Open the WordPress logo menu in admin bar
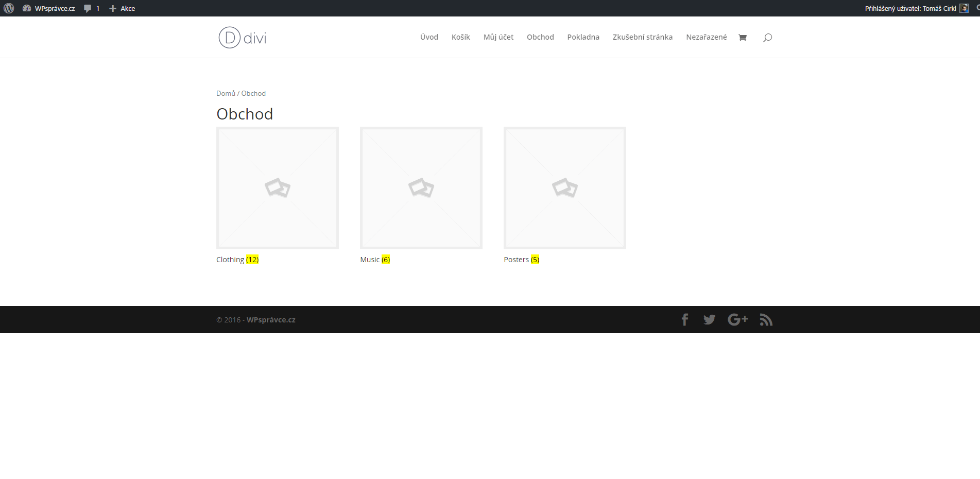This screenshot has height=479, width=980. 9,8
